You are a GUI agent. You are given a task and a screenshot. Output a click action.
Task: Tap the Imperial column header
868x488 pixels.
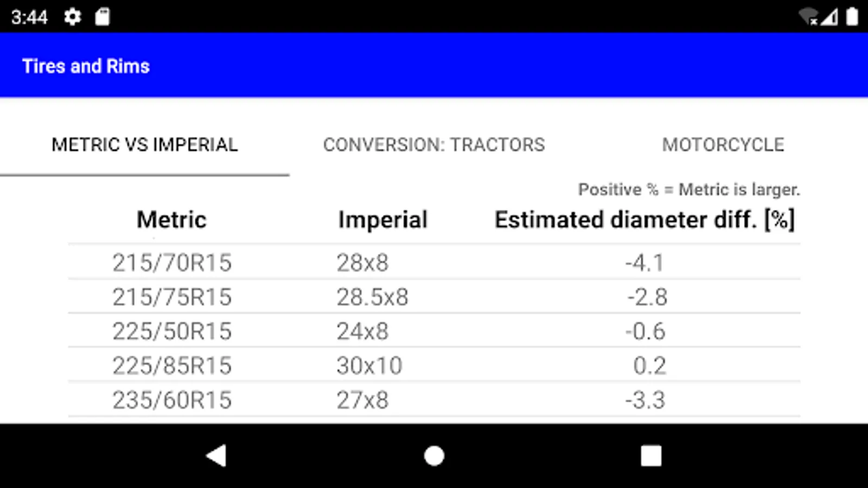[383, 220]
